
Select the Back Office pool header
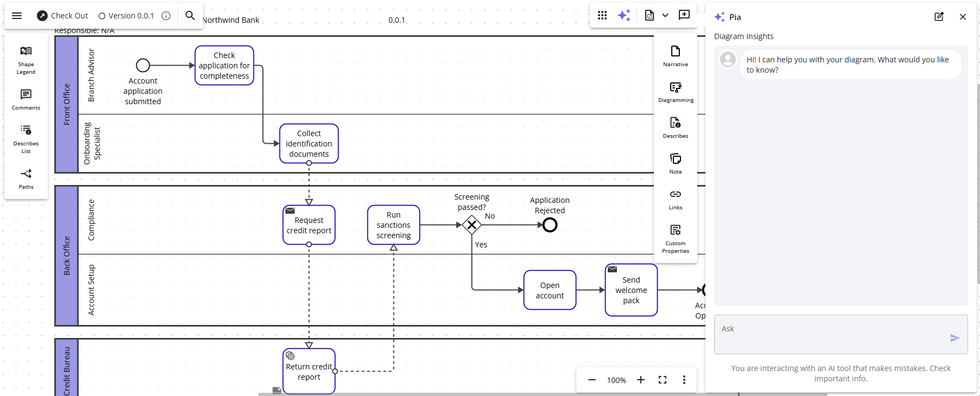point(67,256)
